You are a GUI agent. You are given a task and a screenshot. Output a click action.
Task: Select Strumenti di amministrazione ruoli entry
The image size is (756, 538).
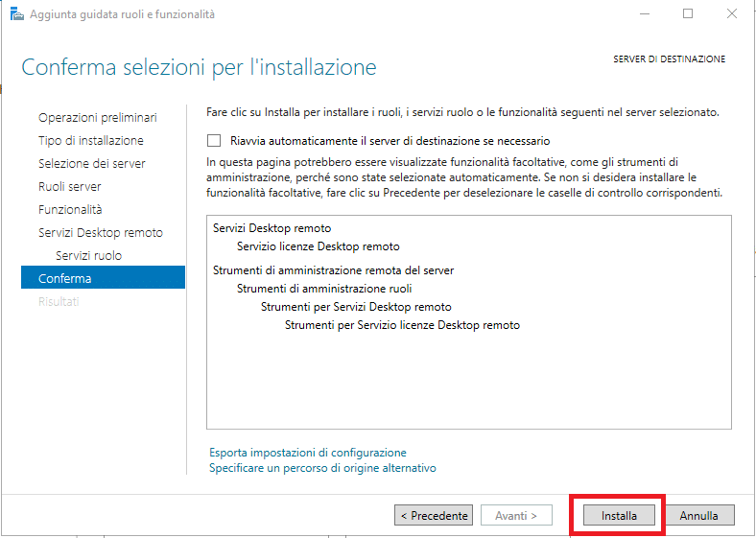tap(324, 289)
